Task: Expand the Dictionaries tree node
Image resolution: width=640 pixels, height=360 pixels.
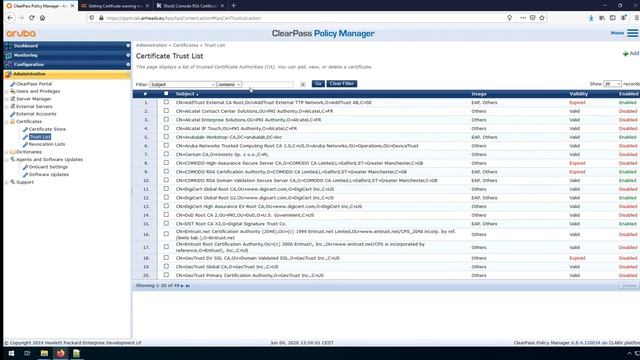Action: click(7, 152)
